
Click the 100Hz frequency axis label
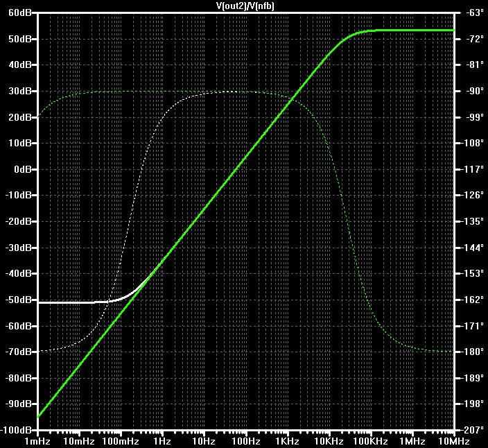coord(246,441)
